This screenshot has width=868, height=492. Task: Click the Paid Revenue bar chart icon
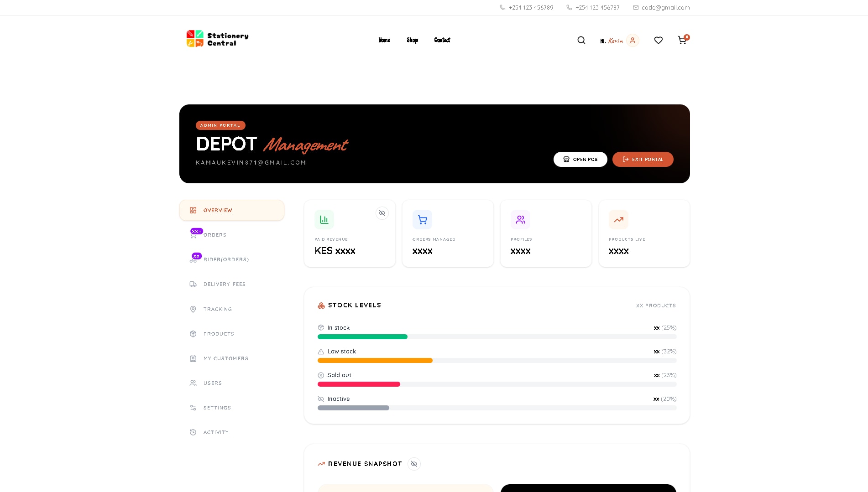(324, 219)
